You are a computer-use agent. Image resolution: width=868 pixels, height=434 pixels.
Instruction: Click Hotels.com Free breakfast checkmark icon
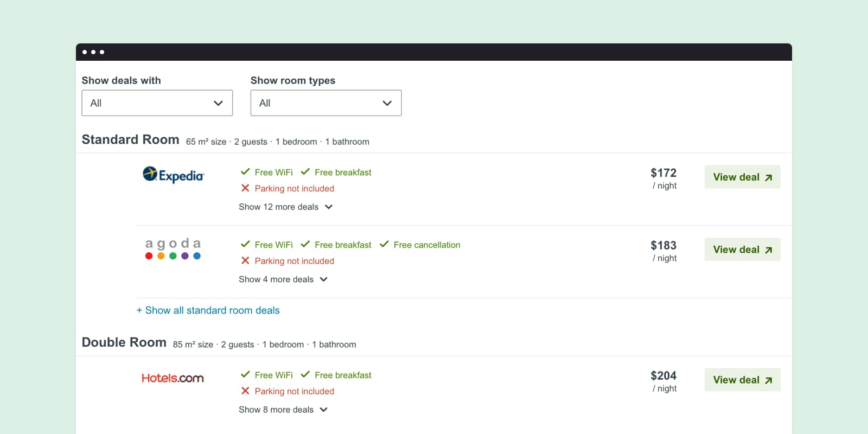(305, 375)
